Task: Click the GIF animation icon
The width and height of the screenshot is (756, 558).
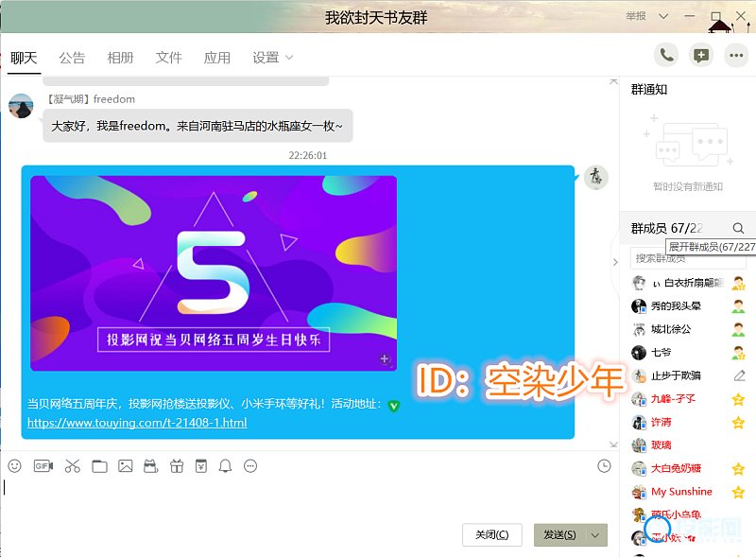Action: point(43,466)
